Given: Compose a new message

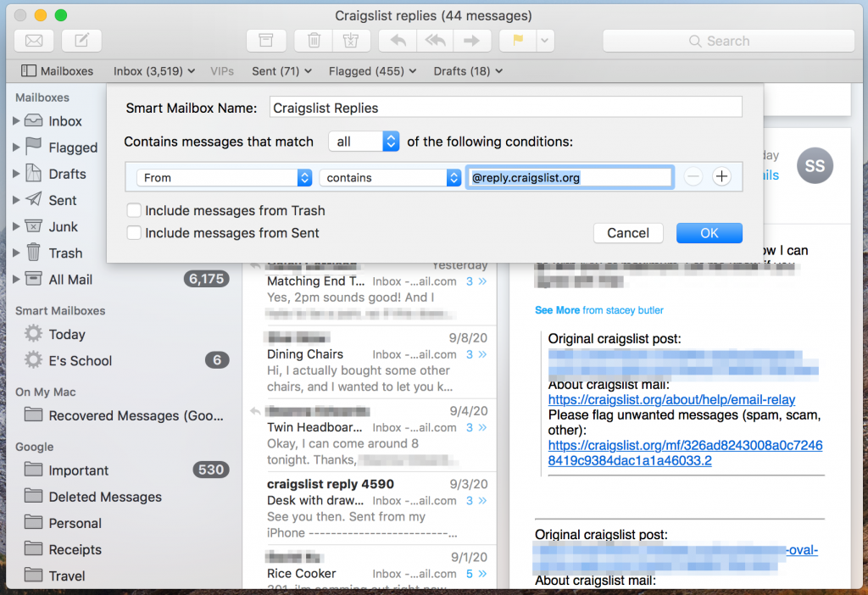Looking at the screenshot, I should click(81, 41).
